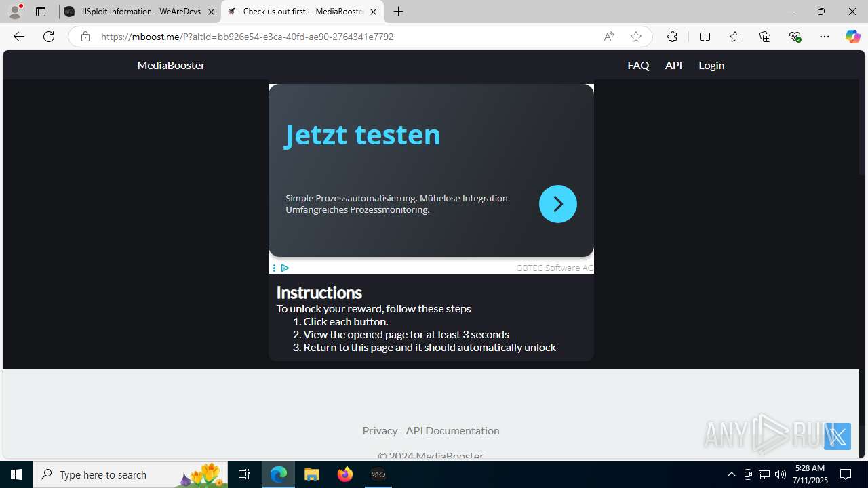Open Task View on the taskbar
The image size is (868, 488).
(244, 474)
